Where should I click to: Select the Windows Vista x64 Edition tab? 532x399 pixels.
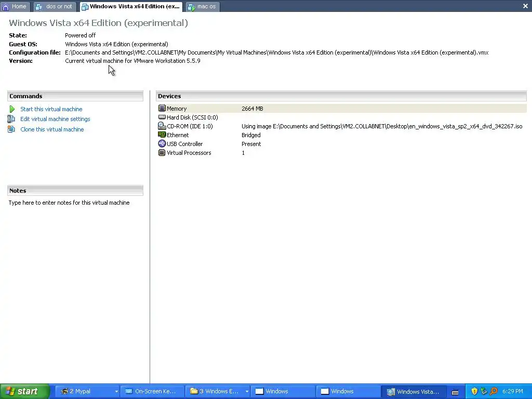[131, 6]
